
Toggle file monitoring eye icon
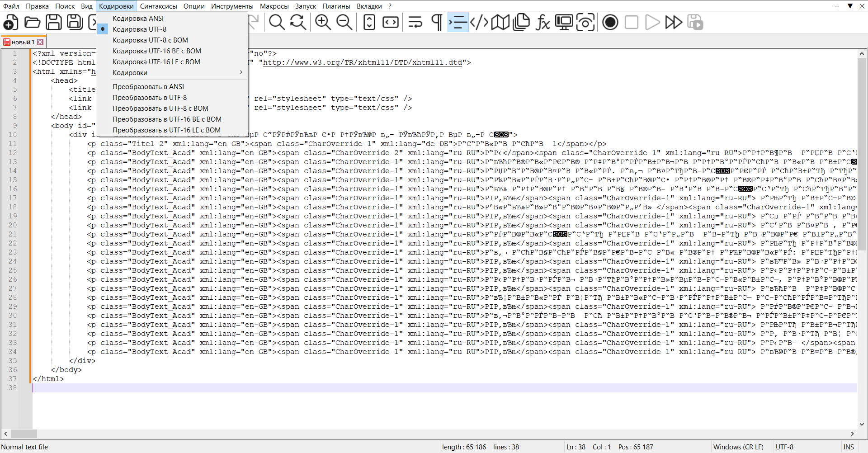(x=585, y=22)
